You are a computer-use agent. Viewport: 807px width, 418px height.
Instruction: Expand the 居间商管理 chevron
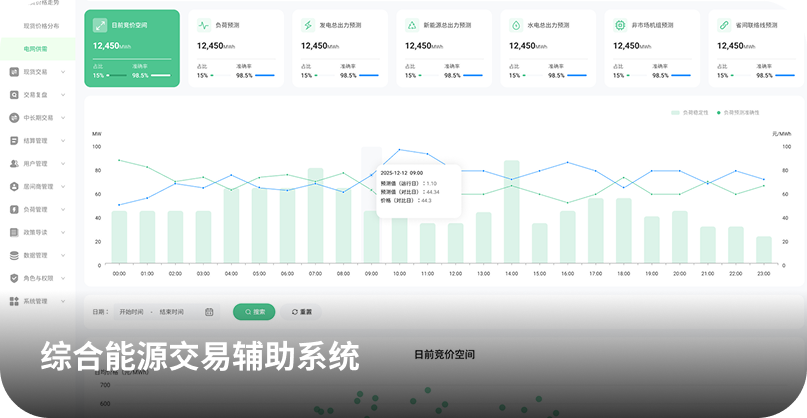pyautogui.click(x=63, y=186)
